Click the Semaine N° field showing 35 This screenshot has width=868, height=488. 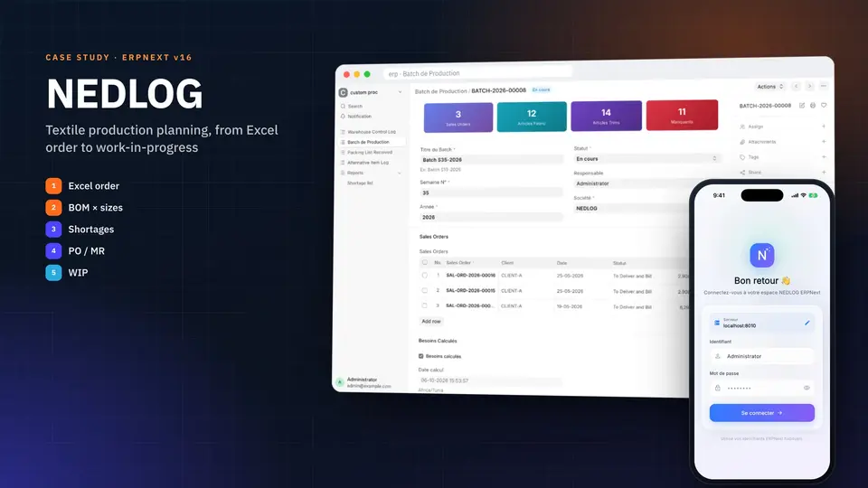click(492, 192)
